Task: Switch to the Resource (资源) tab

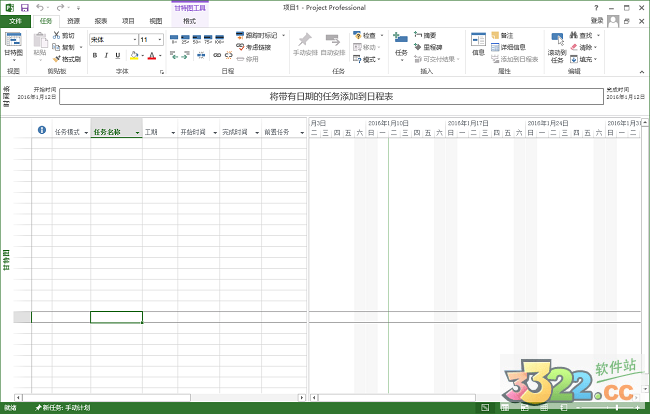Action: [x=73, y=21]
